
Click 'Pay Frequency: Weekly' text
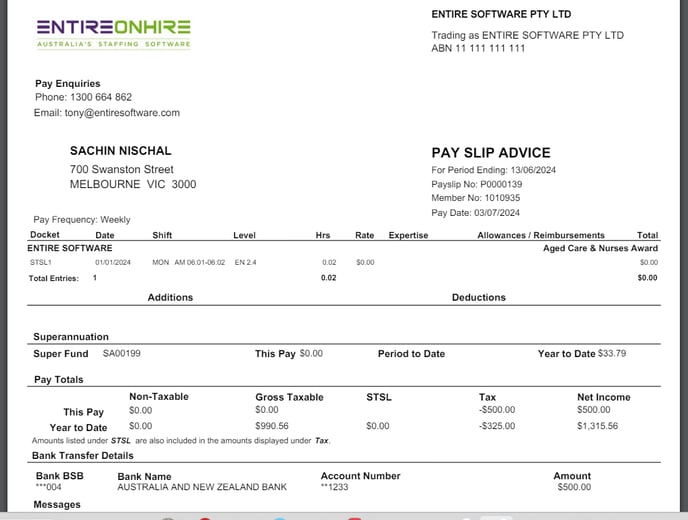coord(82,219)
